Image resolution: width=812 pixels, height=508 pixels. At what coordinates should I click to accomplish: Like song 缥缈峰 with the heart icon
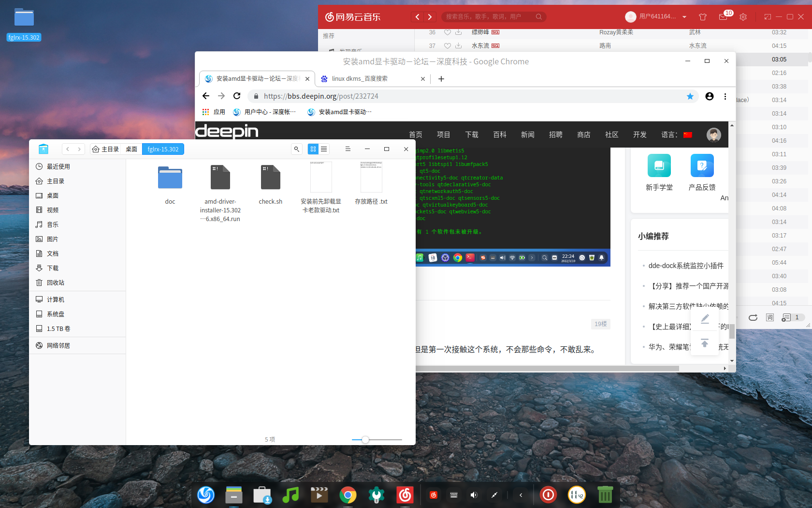tap(447, 32)
